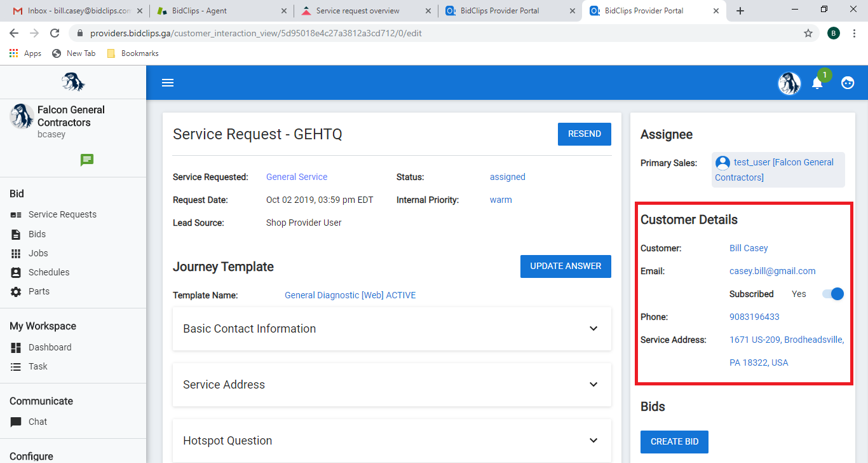This screenshot has height=463, width=868.
Task: Click the Chat bubble icon in sidebar
Action: tap(16, 422)
